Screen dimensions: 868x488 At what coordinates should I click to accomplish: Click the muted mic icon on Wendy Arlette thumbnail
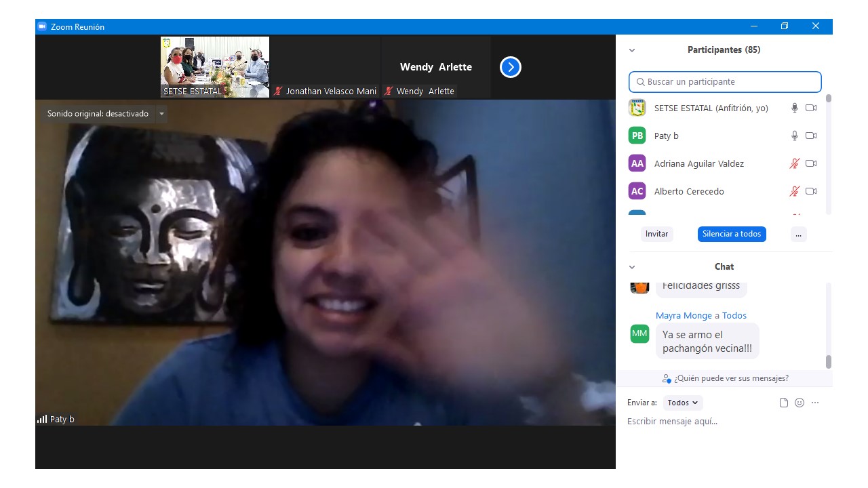[389, 91]
